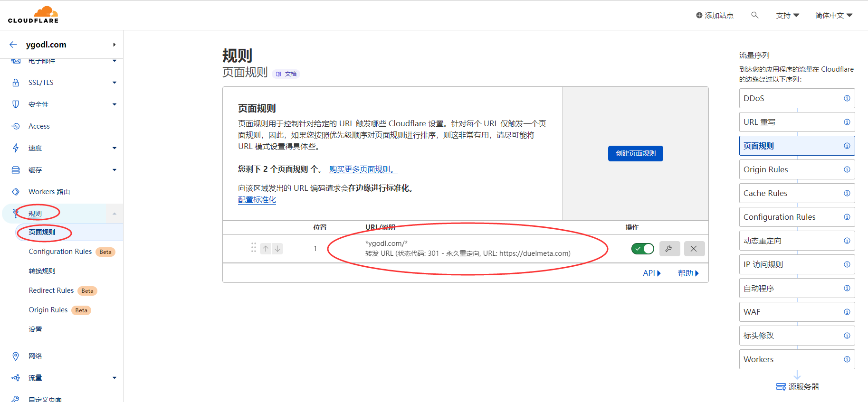Image resolution: width=868 pixels, height=402 pixels.
Task: Open 设置 under rules
Action: (35, 329)
